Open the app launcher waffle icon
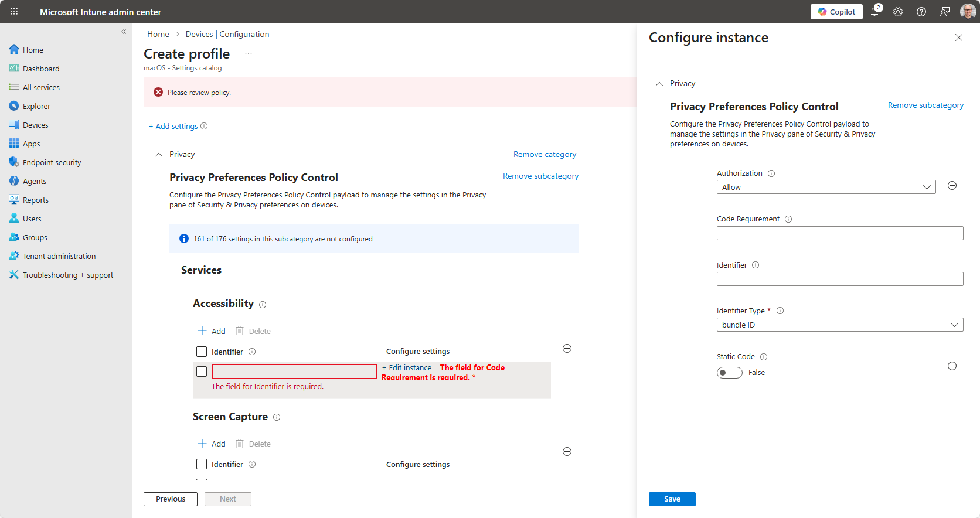Image resolution: width=980 pixels, height=518 pixels. [14, 12]
